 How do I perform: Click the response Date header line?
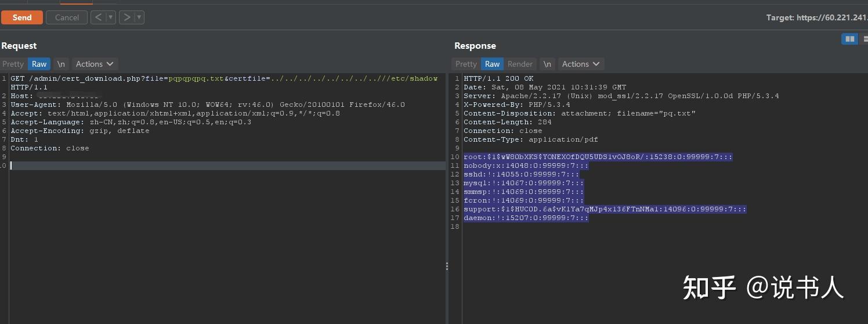545,87
